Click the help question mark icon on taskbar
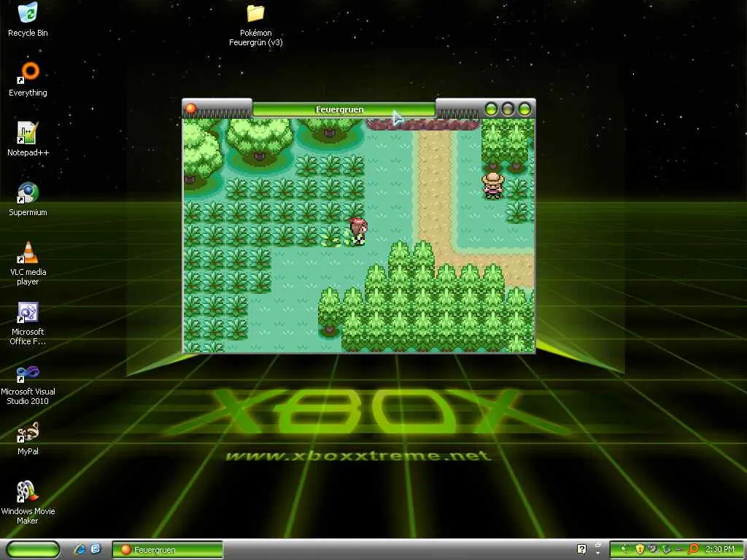Viewport: 747px width, 560px height. coord(581,549)
